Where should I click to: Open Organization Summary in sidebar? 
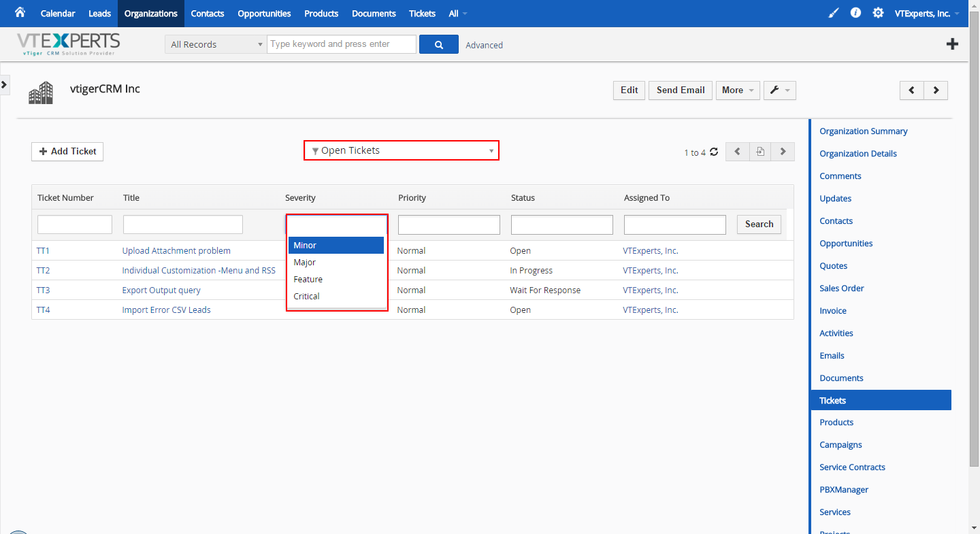(864, 131)
